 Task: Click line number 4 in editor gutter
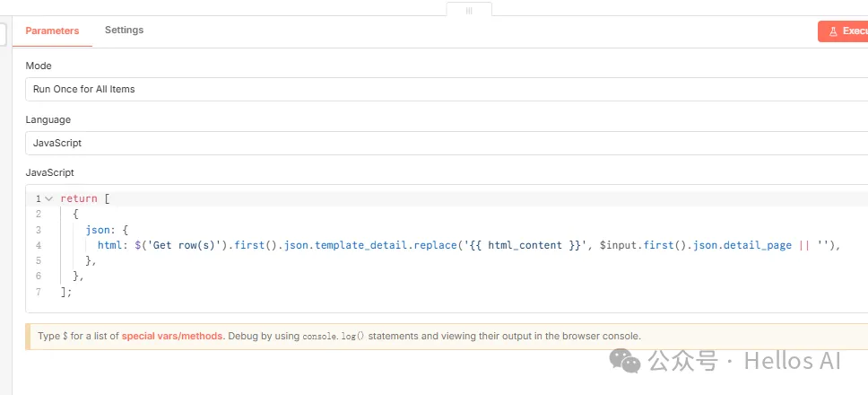[x=39, y=245]
